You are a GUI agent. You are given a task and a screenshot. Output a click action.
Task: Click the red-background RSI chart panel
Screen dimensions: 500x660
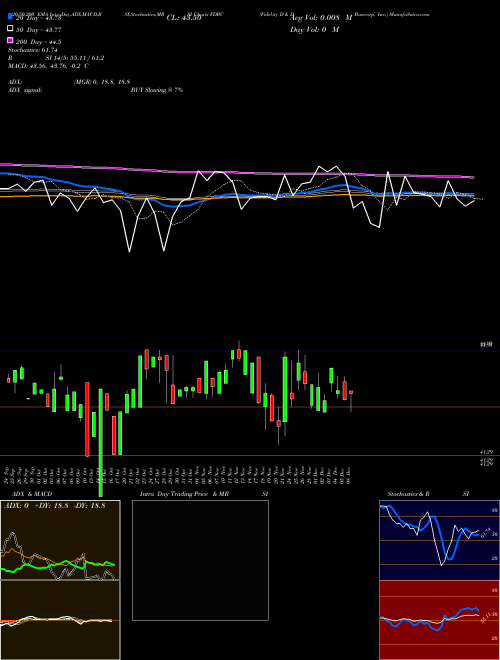(x=439, y=620)
